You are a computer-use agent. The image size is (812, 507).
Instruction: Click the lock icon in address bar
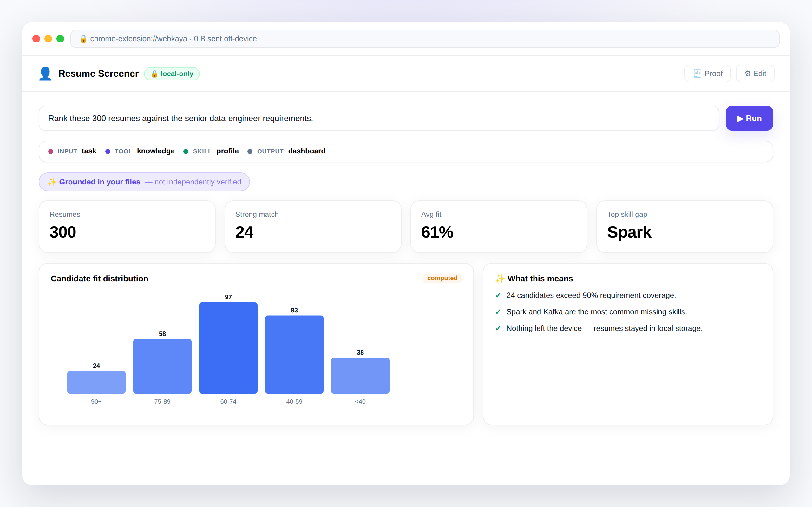click(x=83, y=39)
